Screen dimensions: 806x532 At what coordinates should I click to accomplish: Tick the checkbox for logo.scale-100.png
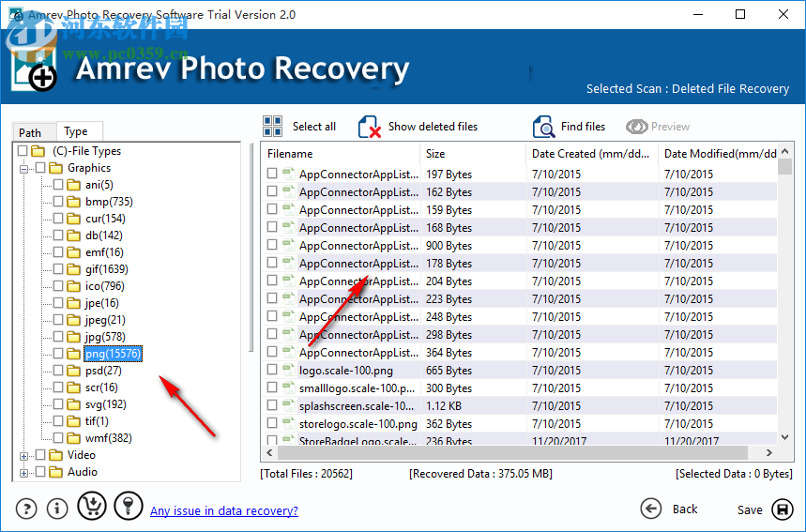point(272,369)
